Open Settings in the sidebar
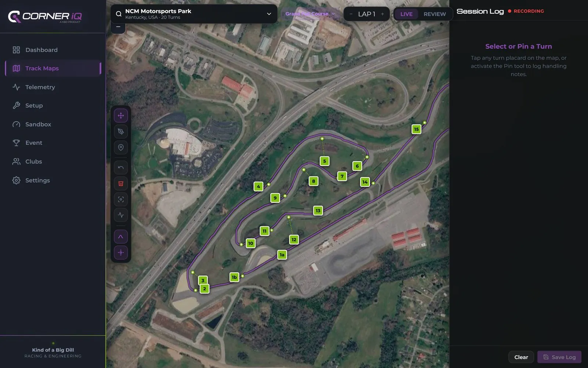The image size is (588, 368). click(x=53, y=180)
